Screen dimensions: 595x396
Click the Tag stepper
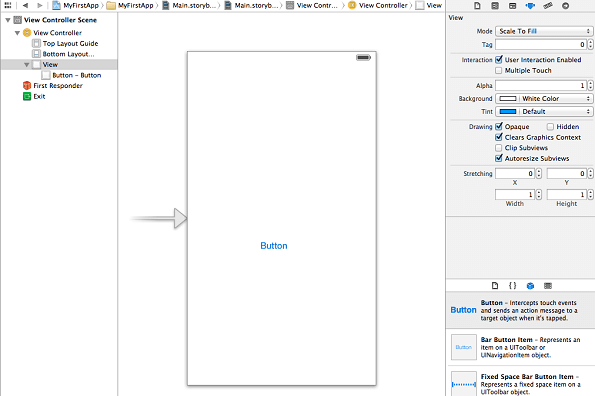pos(590,44)
